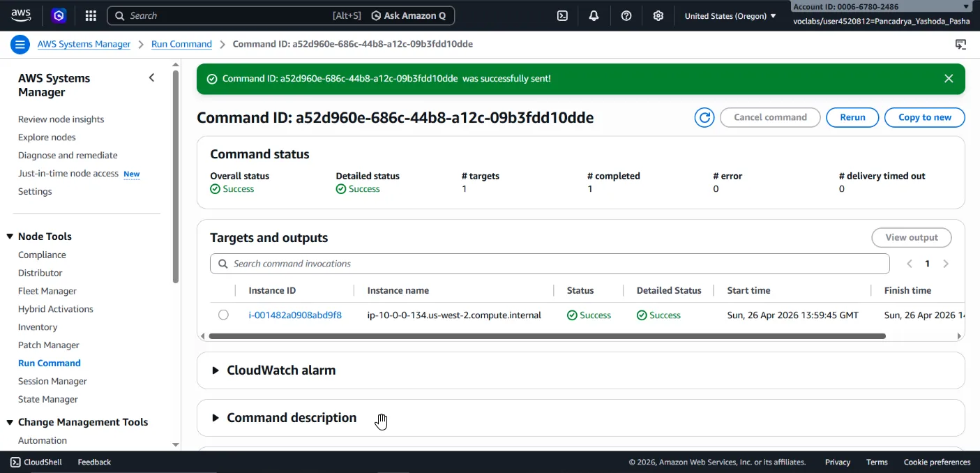
Task: Open Fleet Manager
Action: click(47, 292)
